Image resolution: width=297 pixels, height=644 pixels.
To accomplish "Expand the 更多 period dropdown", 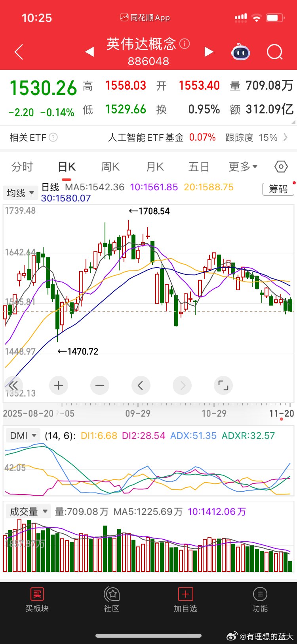I will tap(243, 167).
